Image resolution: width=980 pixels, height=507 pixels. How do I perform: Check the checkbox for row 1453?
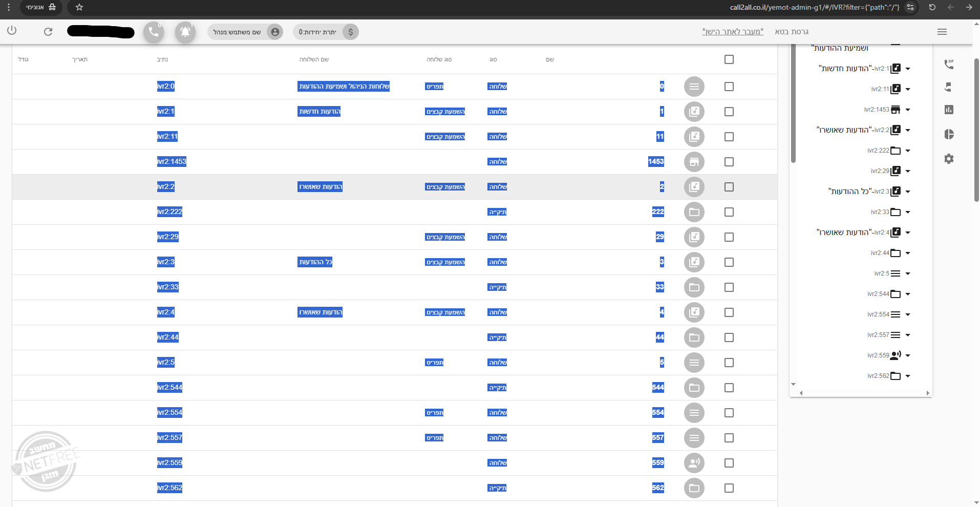[729, 162]
